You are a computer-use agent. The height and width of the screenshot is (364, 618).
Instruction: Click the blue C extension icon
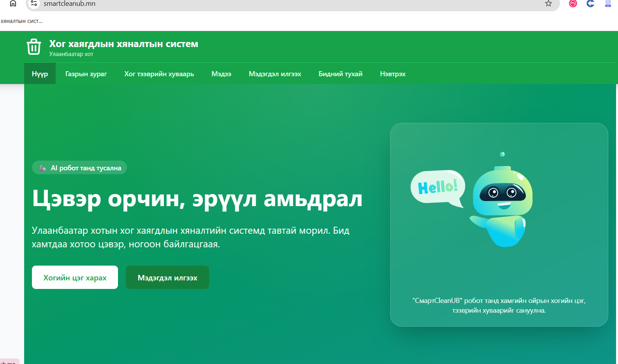(x=590, y=3)
